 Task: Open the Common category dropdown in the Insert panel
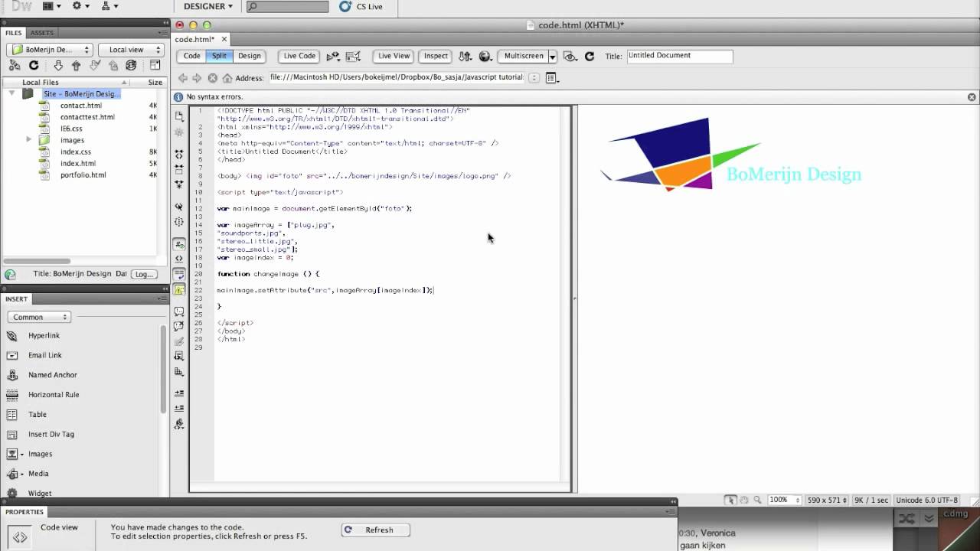tap(39, 317)
